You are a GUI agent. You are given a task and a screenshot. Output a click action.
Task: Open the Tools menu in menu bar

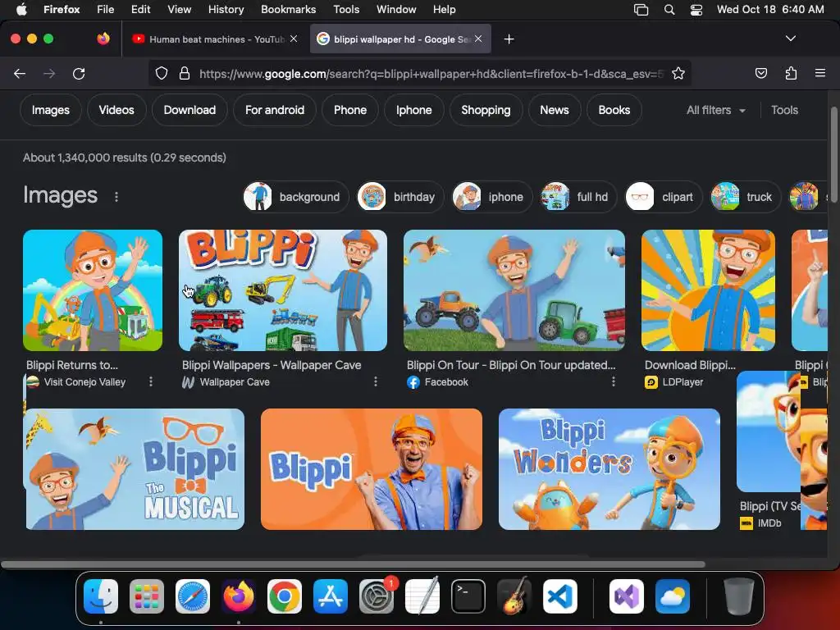coord(346,9)
